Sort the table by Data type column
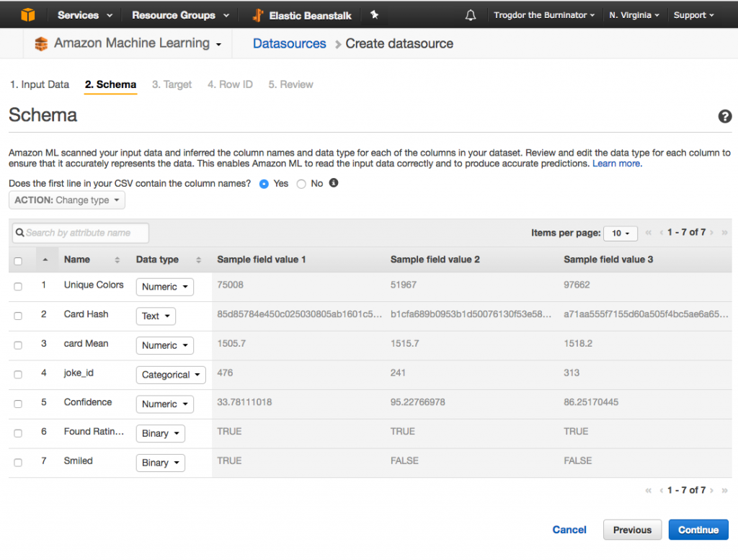Image resolution: width=738 pixels, height=560 pixels. coord(199,259)
